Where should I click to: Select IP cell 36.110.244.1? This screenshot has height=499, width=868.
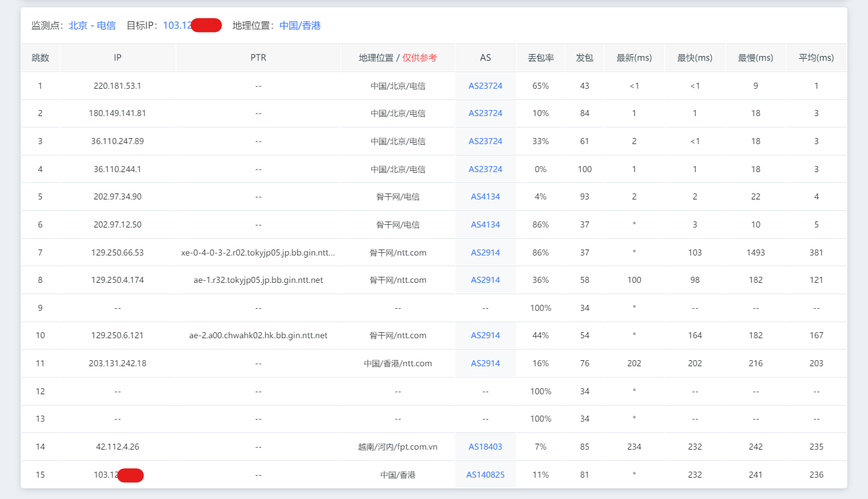[118, 169]
